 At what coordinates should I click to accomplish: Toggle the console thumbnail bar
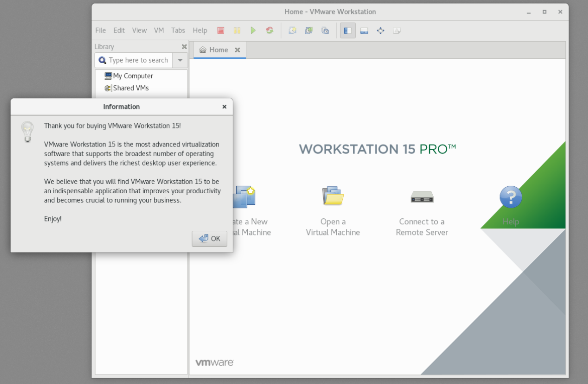tap(364, 31)
